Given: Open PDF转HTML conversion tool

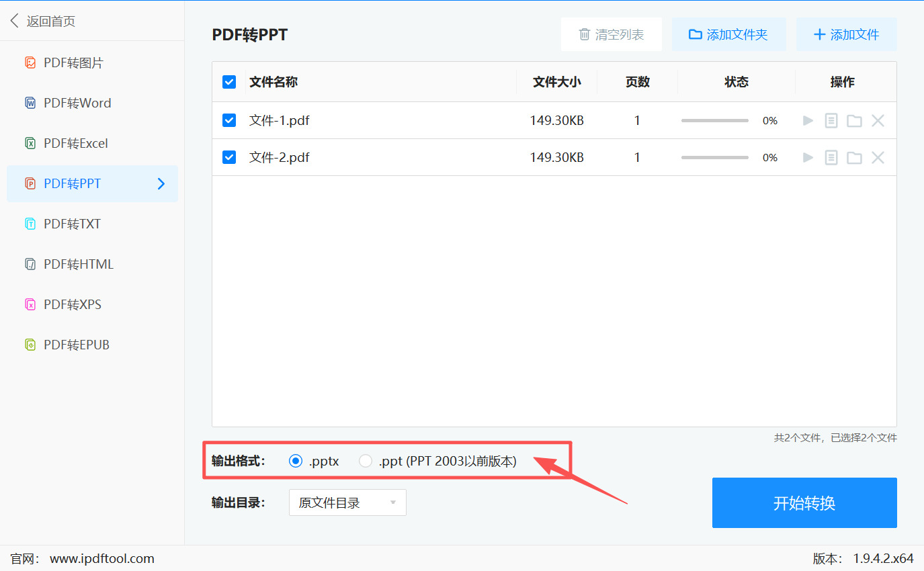Looking at the screenshot, I should (x=79, y=263).
